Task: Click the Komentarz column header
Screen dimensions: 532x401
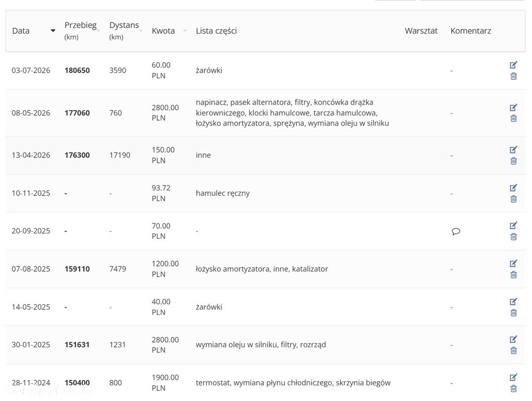Action: pyautogui.click(x=471, y=31)
